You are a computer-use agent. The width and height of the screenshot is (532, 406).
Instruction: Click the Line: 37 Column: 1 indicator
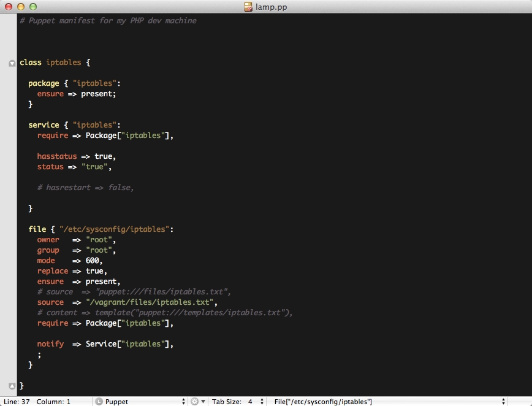(x=37, y=402)
